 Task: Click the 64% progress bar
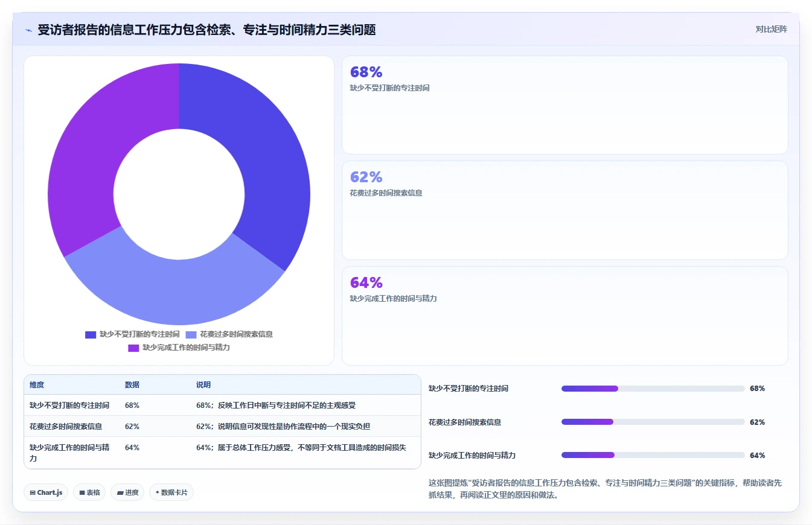tap(653, 455)
